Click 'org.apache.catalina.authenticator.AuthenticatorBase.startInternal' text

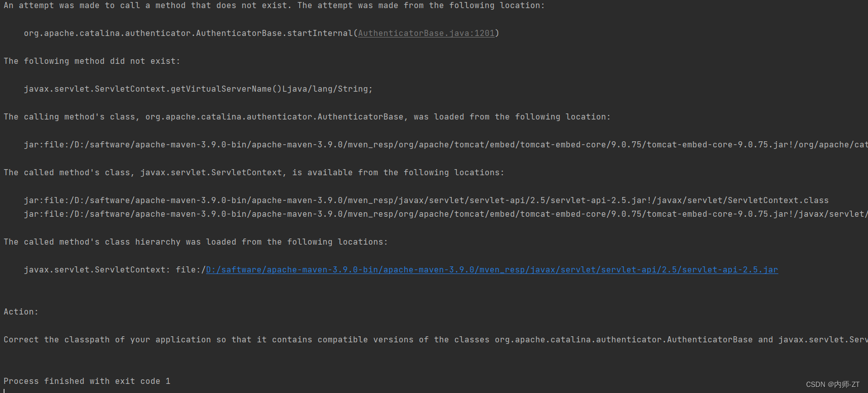pos(188,33)
